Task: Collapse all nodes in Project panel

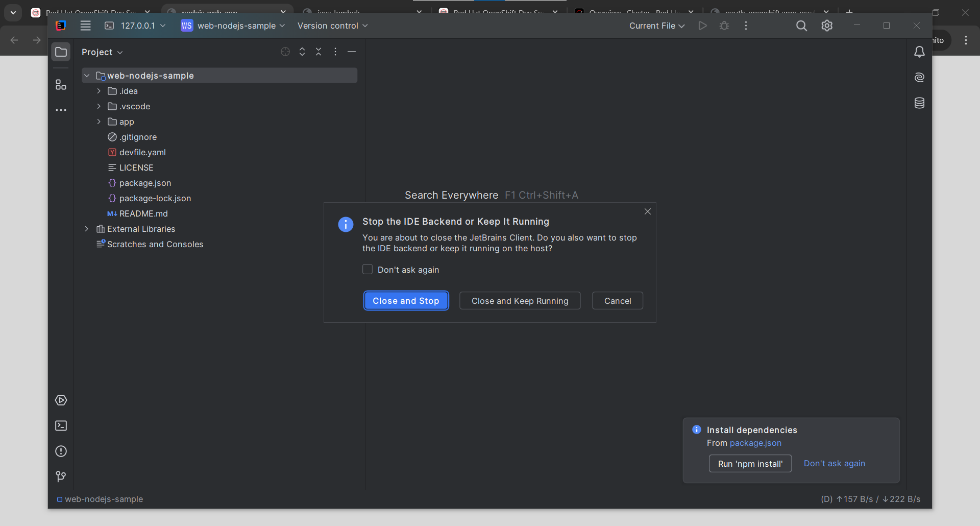Action: (x=318, y=52)
